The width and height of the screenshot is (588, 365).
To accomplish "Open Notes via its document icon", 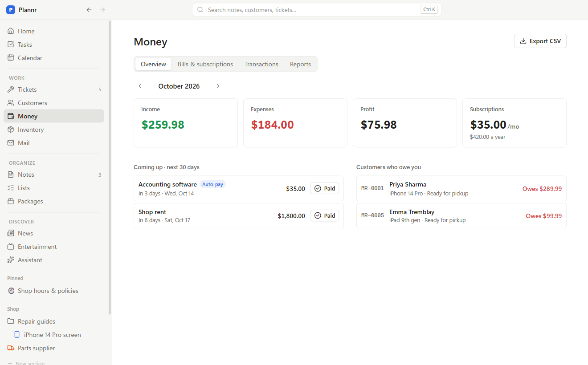I will (x=11, y=174).
